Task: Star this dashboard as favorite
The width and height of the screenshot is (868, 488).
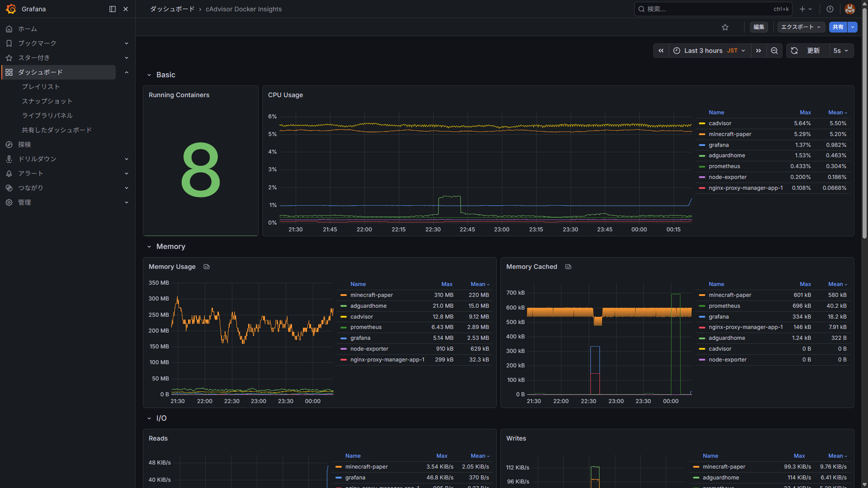Action: (725, 27)
